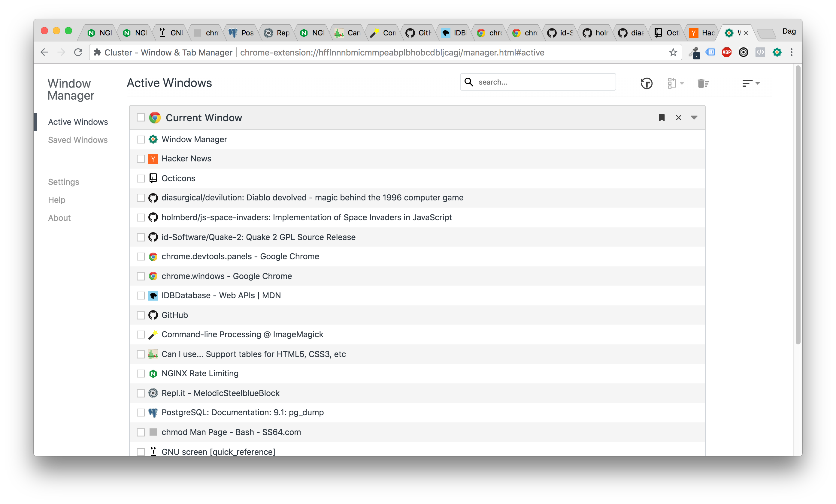Select the diasurgical/devilution tab checkbox
This screenshot has height=504, width=836.
pyautogui.click(x=141, y=198)
